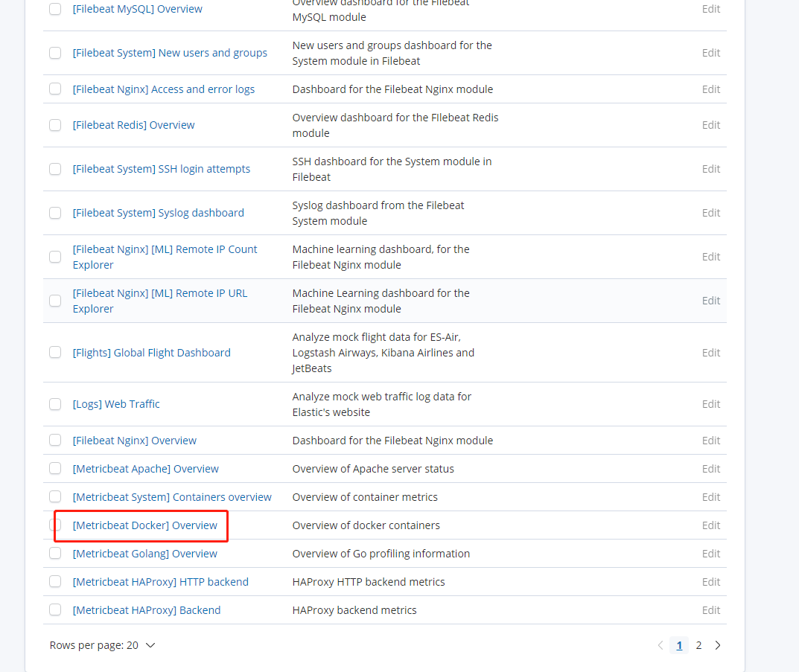Image resolution: width=799 pixels, height=672 pixels.
Task: Click Edit for Metricbeat Apache Overview
Action: click(x=711, y=468)
